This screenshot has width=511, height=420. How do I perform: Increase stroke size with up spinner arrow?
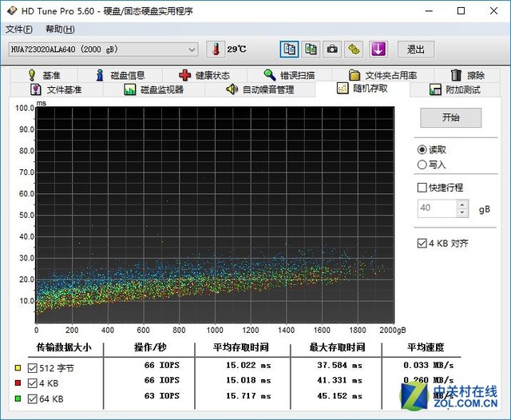tap(462, 204)
